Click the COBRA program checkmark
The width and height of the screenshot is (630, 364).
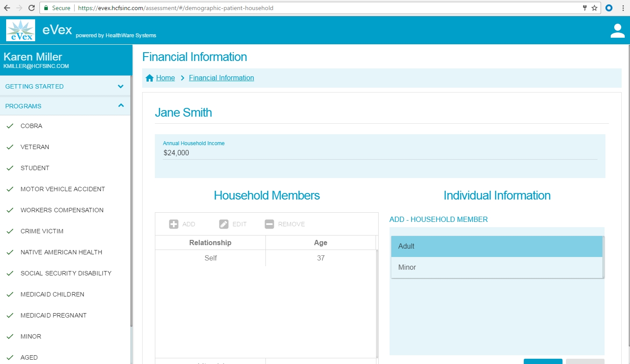pyautogui.click(x=10, y=126)
